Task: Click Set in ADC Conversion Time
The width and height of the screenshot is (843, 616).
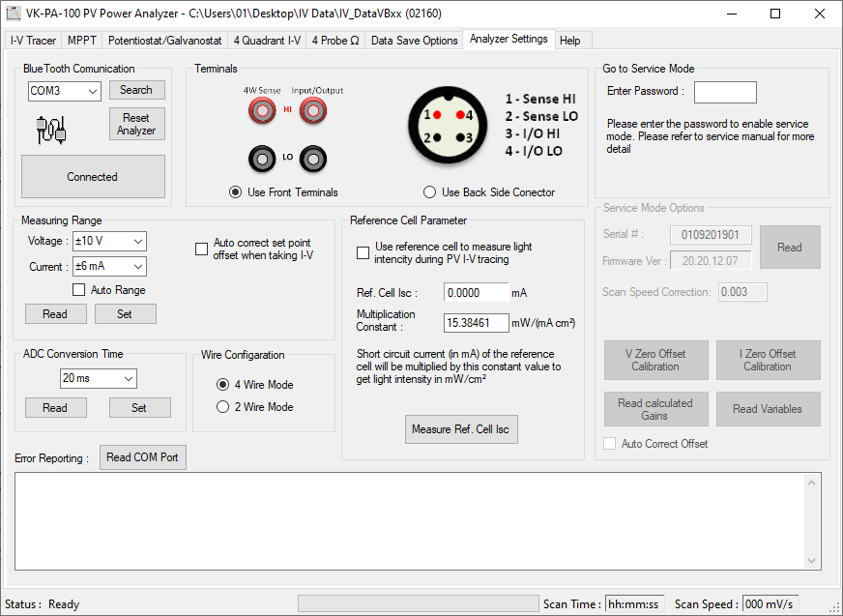Action: pyautogui.click(x=140, y=407)
